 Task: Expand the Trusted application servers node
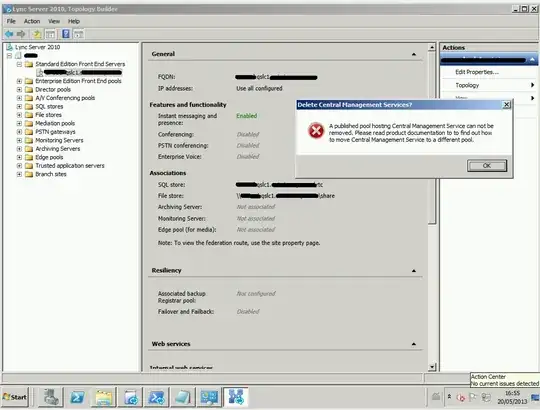pyautogui.click(x=19, y=166)
